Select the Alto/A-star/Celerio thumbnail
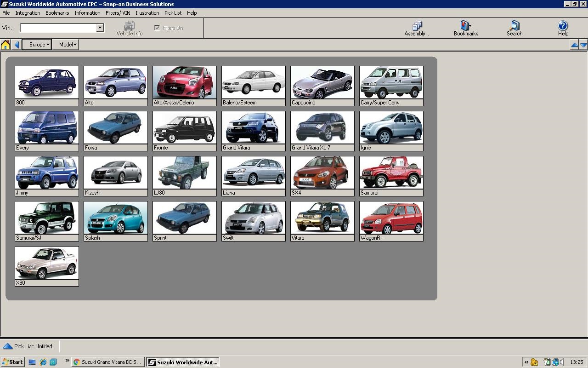Image resolution: width=588 pixels, height=368 pixels. 185,86
